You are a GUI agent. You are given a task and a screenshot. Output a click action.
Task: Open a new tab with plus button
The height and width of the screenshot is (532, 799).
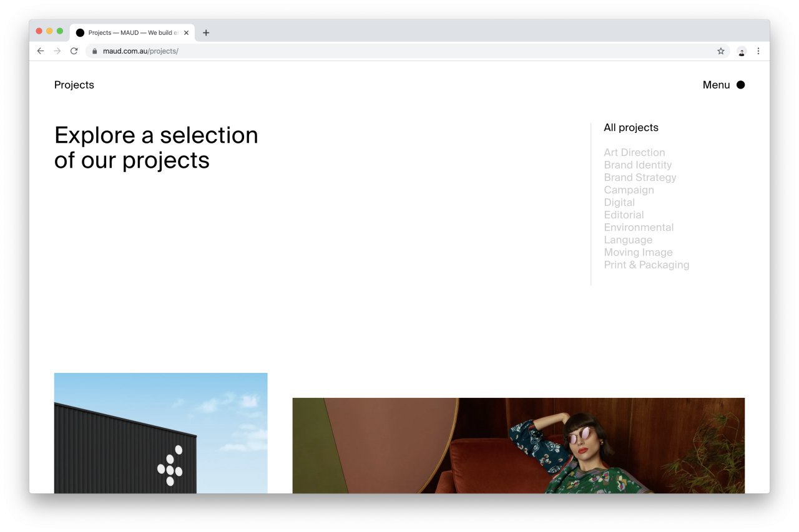[x=206, y=33]
